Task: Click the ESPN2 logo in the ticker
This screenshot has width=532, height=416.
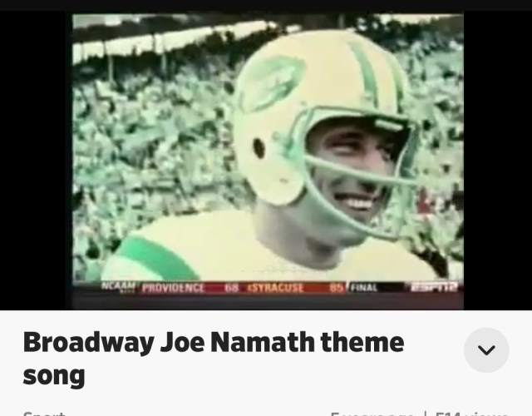Action: tap(434, 287)
